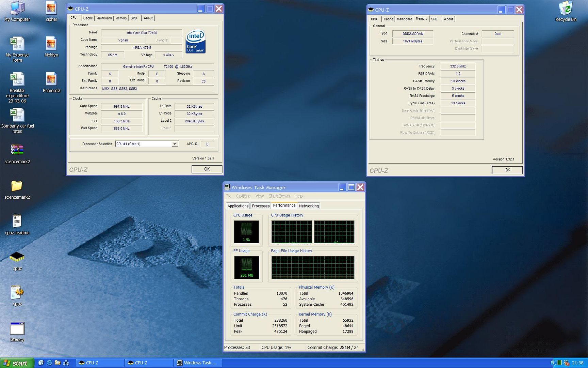
Task: Click the CPU-Z title bar icon in left window
Action: coord(71,9)
